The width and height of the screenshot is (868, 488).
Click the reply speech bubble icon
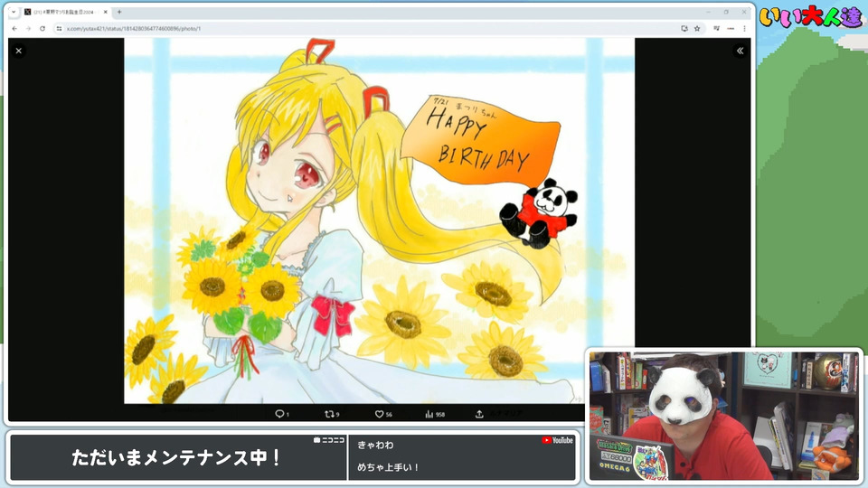(279, 414)
